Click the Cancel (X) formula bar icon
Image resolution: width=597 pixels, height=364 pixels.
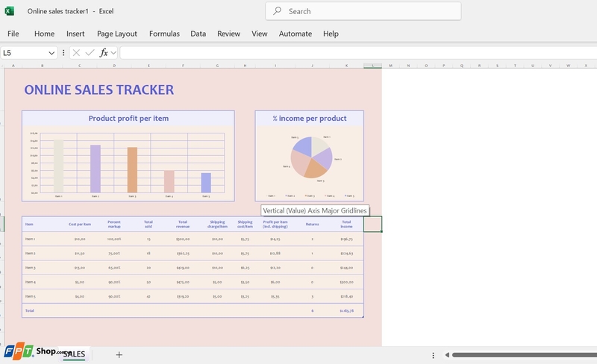pos(76,53)
